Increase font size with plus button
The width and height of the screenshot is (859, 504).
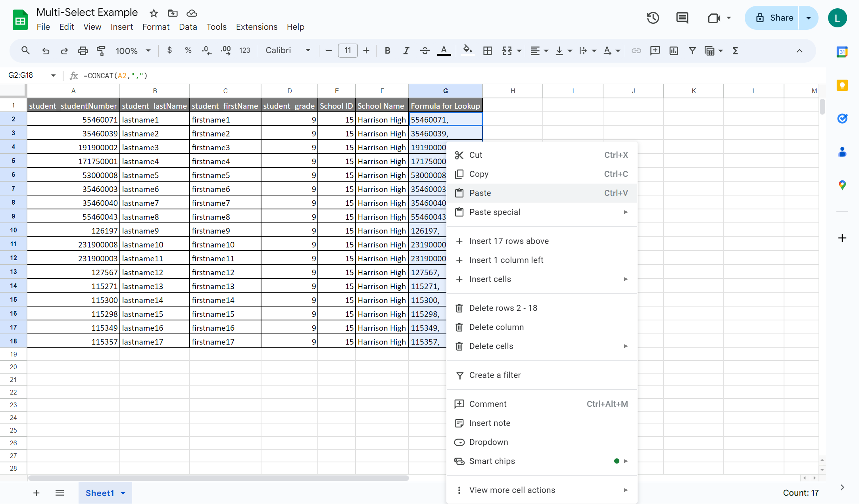pos(366,51)
